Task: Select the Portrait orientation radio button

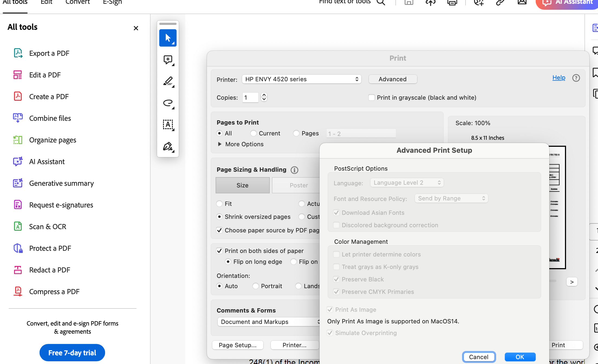Action: click(255, 286)
